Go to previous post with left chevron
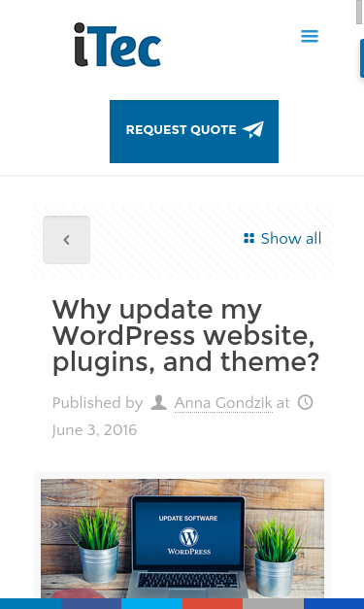 coord(66,240)
